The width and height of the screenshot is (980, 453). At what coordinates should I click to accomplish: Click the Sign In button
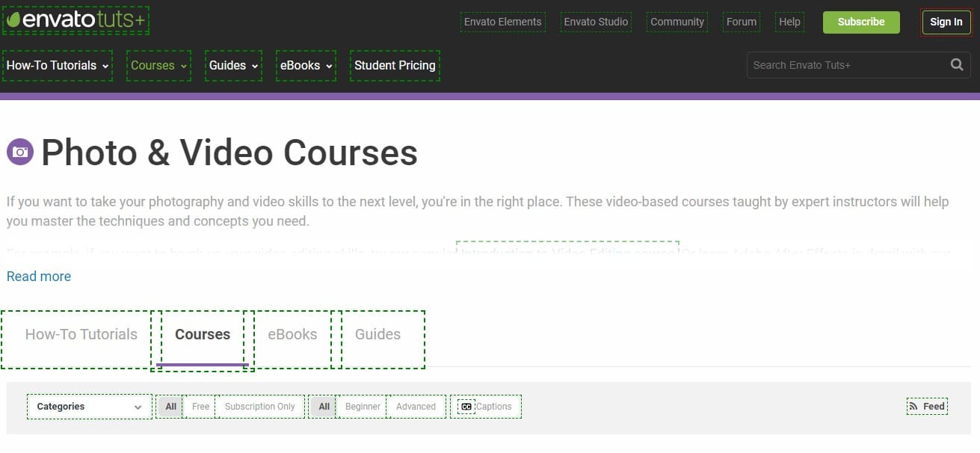point(946,22)
